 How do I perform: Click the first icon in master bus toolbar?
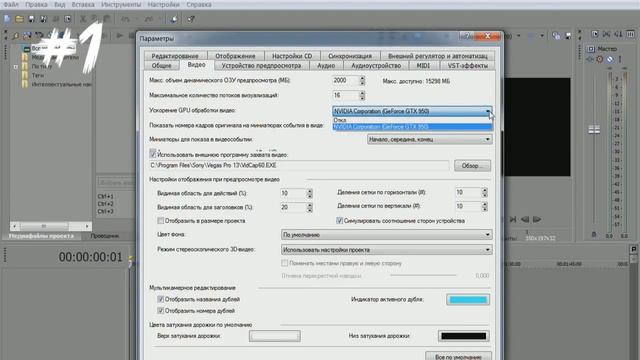click(x=595, y=34)
